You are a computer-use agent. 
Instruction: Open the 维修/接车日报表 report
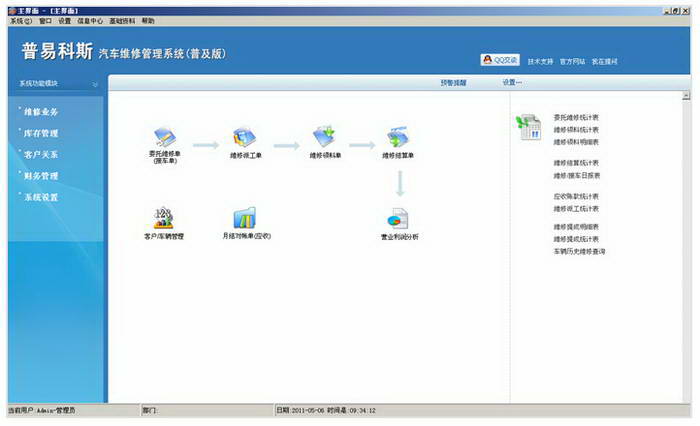[577, 175]
